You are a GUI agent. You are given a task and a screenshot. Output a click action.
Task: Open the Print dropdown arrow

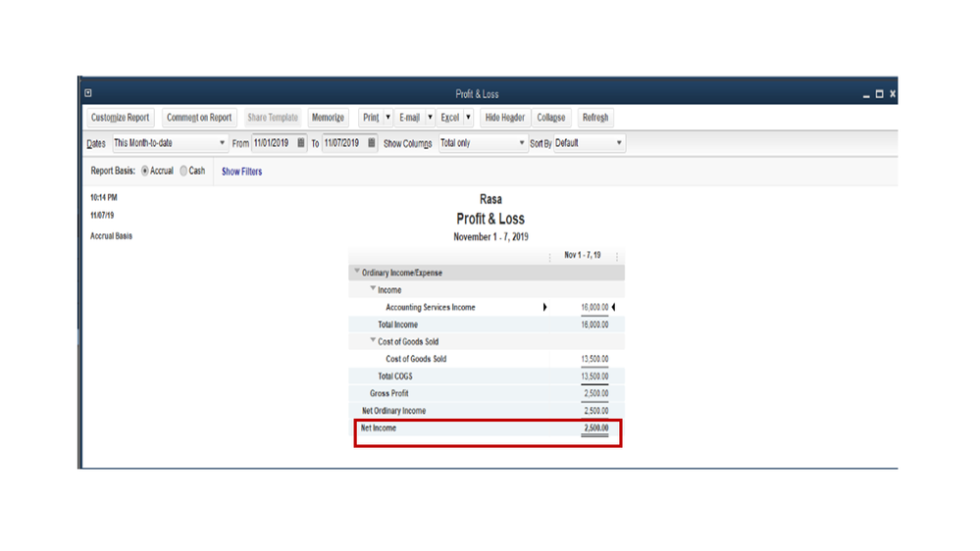(388, 118)
